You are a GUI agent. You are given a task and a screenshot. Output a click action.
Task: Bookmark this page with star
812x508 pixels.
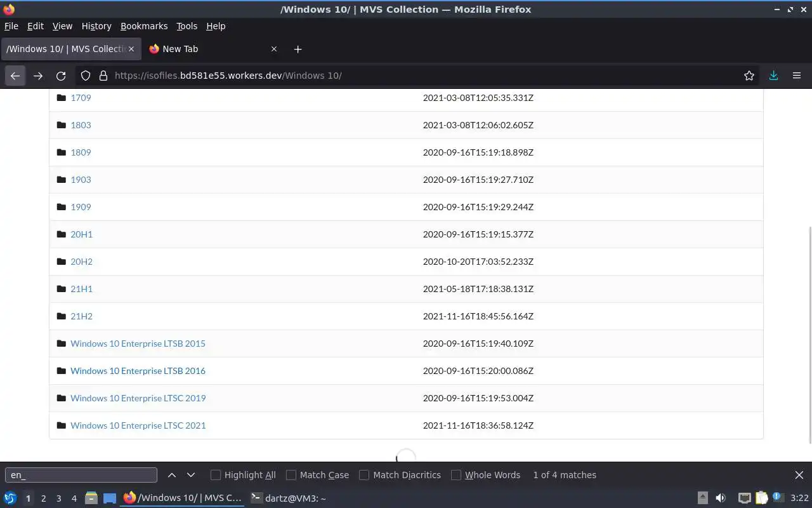[x=749, y=76]
